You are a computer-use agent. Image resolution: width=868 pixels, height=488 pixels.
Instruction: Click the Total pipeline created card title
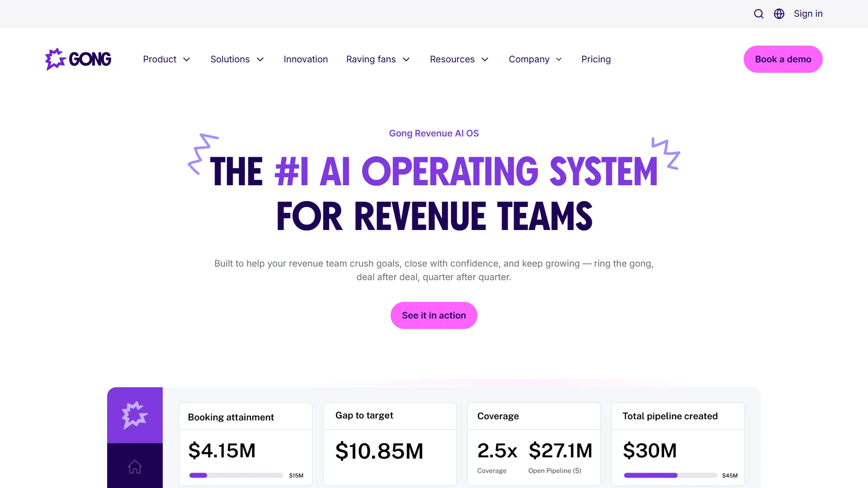(x=670, y=416)
